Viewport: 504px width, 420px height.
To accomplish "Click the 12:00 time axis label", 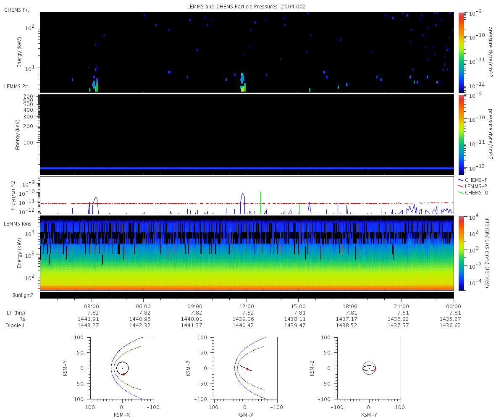I will pyautogui.click(x=247, y=306).
